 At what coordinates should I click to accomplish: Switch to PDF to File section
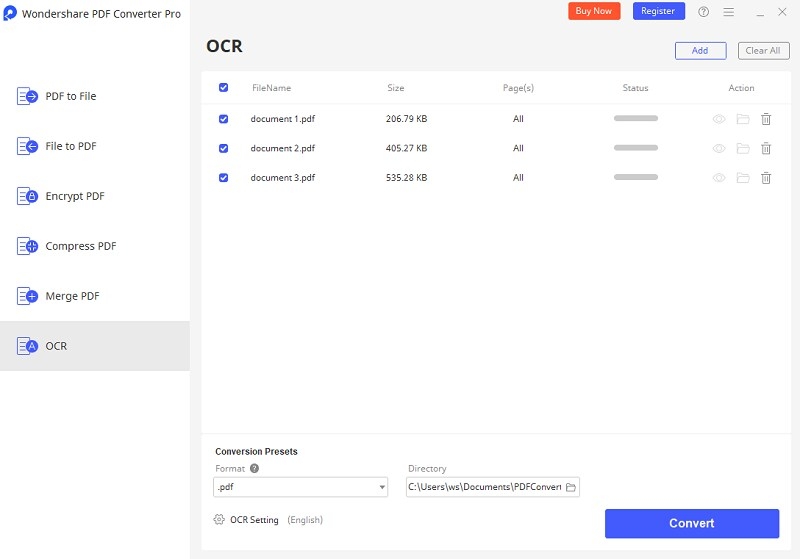pyautogui.click(x=70, y=96)
